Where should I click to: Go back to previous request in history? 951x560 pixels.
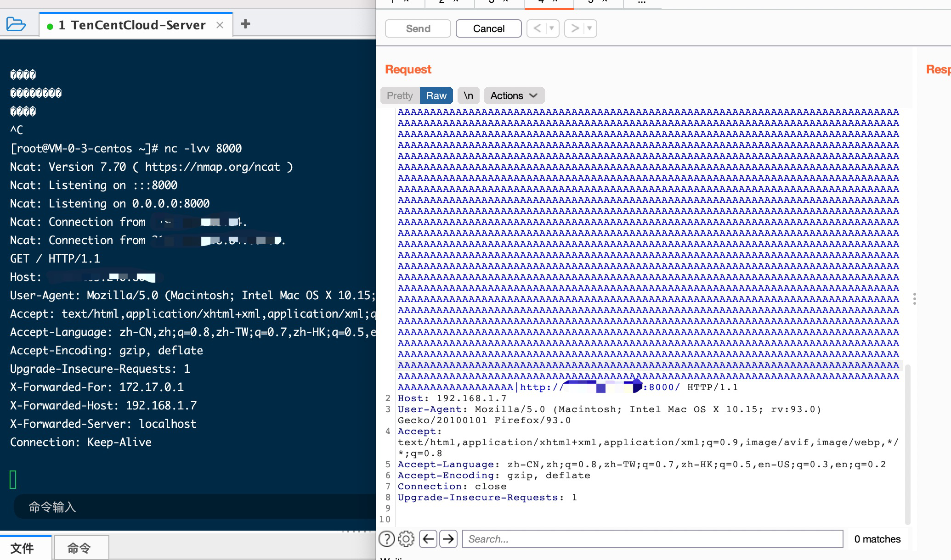click(537, 28)
